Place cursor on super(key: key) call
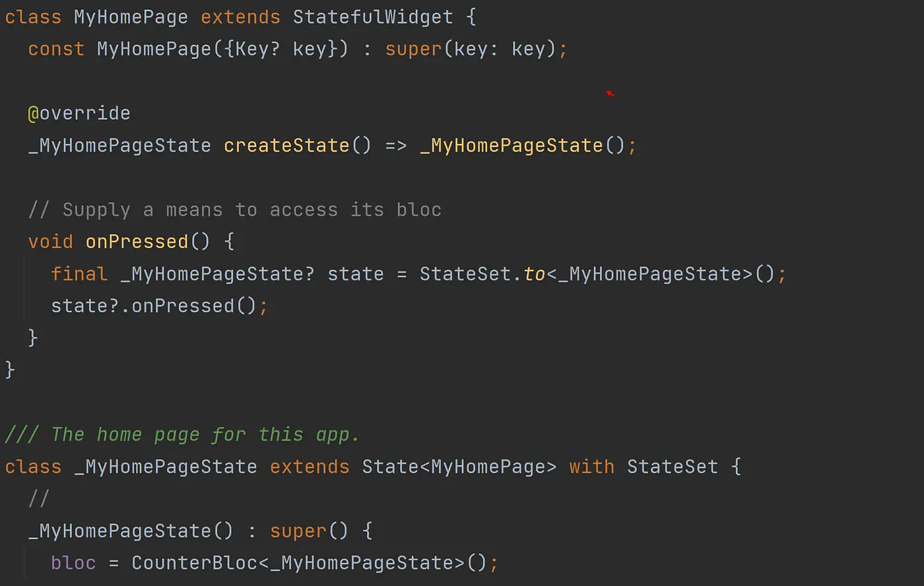Viewport: 924px width, 586px height. [x=471, y=49]
